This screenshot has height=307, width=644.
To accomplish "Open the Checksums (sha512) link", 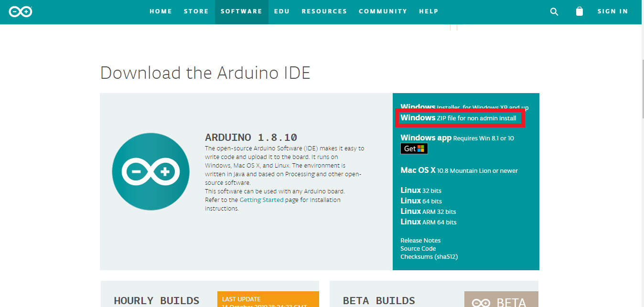I will pos(429,256).
